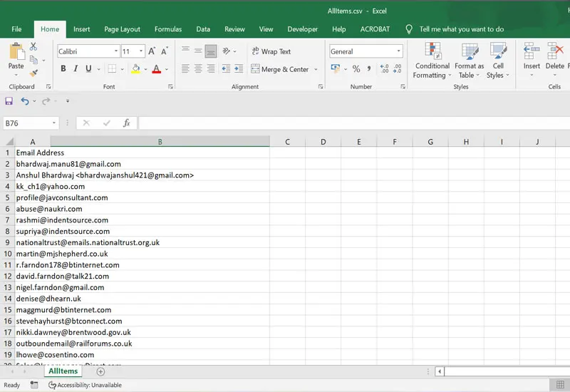Toggle Bold formatting

point(63,68)
